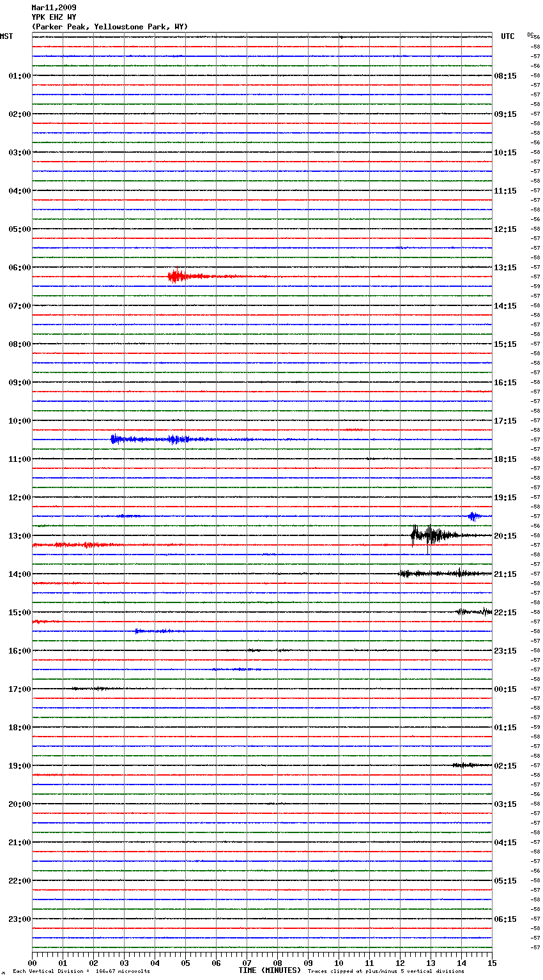Pick the 22:00 MST time label
543x980 pixels.
tap(20, 881)
